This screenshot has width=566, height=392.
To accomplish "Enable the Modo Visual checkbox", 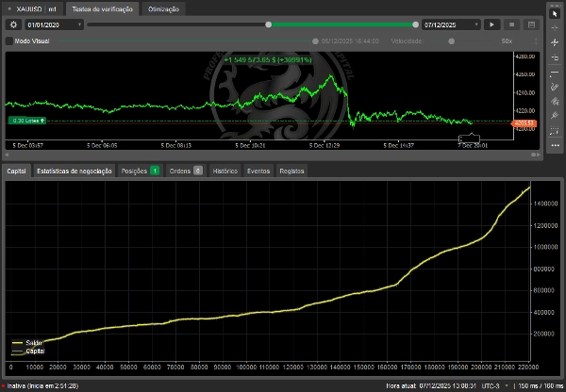I will tap(9, 41).
